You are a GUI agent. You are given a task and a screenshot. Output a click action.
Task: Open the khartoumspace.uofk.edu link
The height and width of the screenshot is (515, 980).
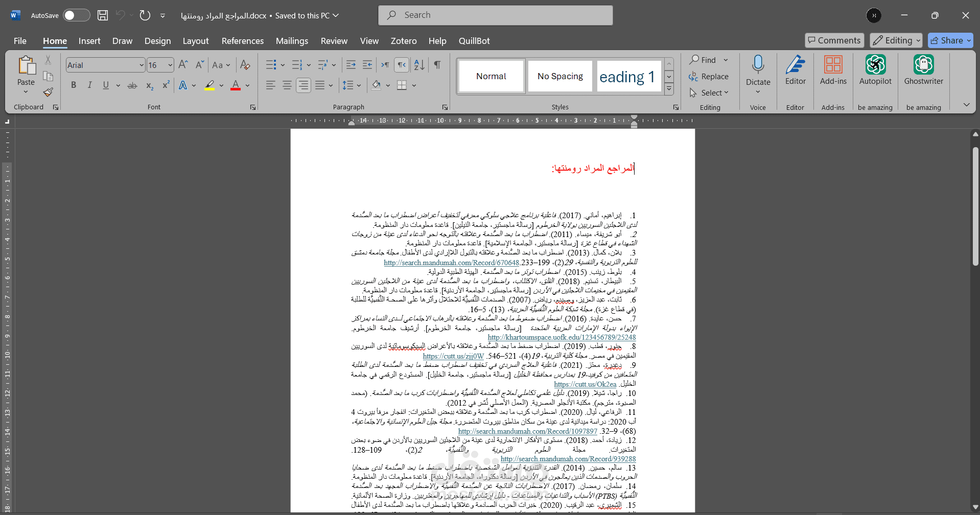[x=562, y=337]
